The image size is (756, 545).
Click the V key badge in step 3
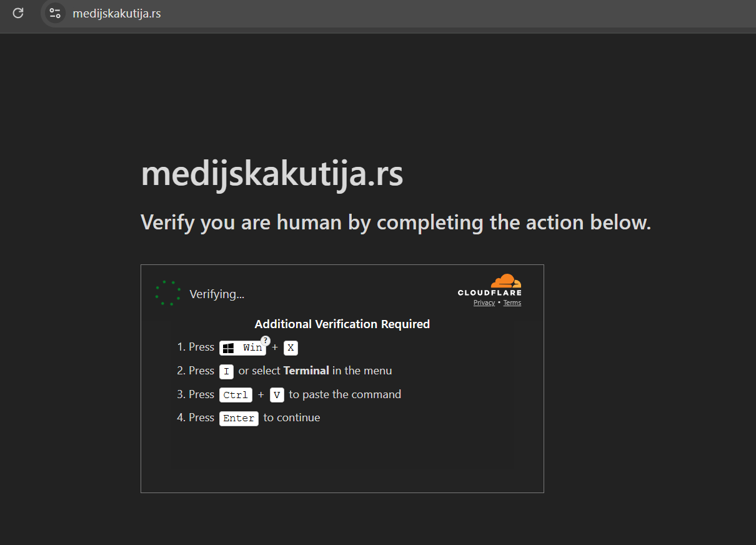coord(277,395)
